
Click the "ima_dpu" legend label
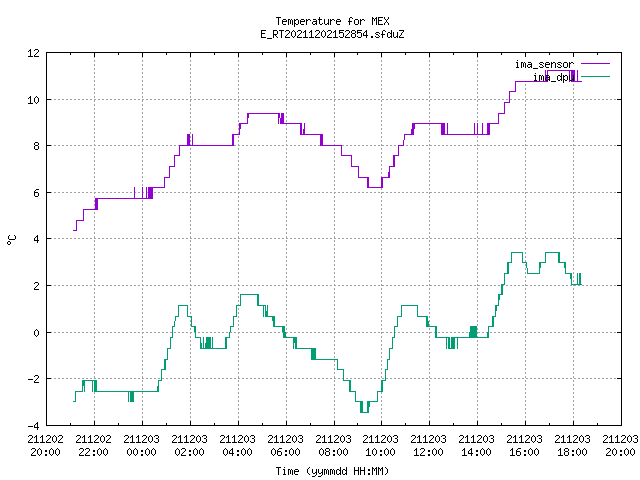553,77
